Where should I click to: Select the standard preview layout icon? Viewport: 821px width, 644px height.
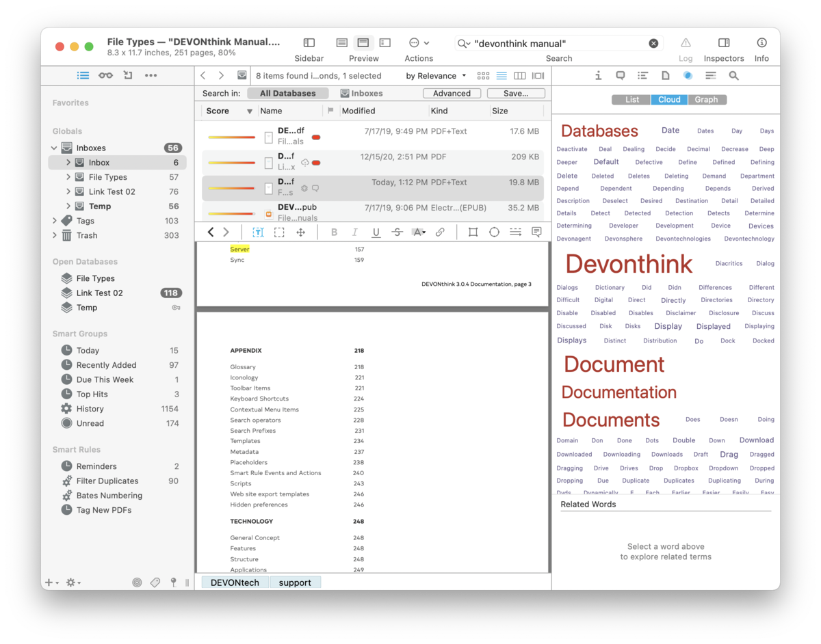[364, 43]
